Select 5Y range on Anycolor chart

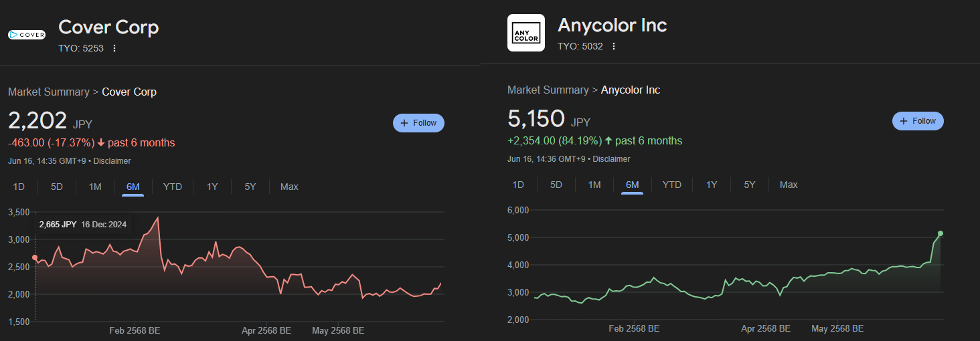[x=750, y=185]
